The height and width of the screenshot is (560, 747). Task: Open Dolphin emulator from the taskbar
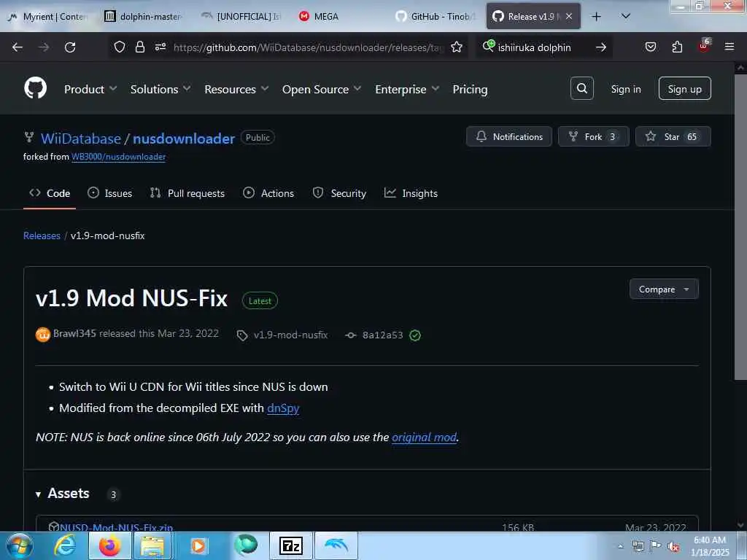336,545
